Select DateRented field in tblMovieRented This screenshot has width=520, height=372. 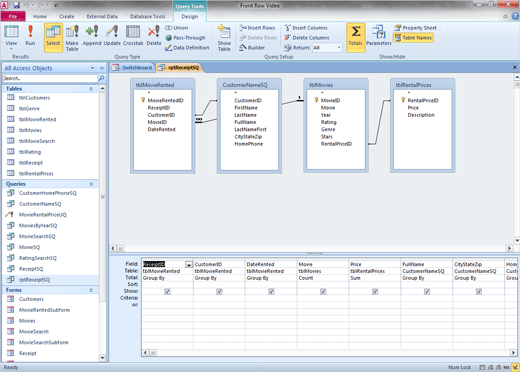point(161,129)
